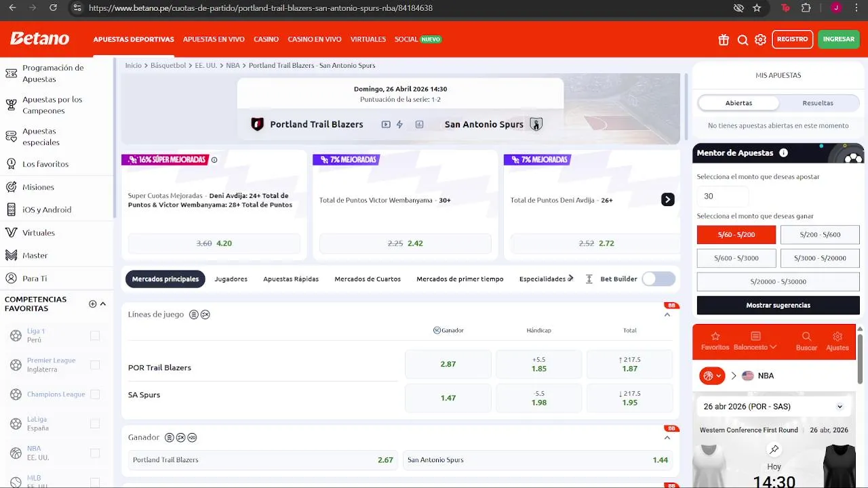This screenshot has height=488, width=868.
Task: Add a favorite competition plus icon
Action: 93,304
